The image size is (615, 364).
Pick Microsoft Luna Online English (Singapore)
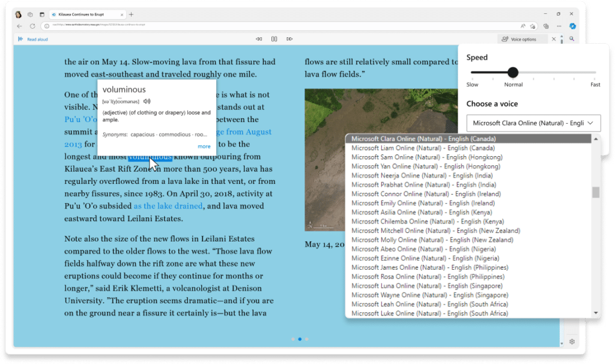[468, 286]
